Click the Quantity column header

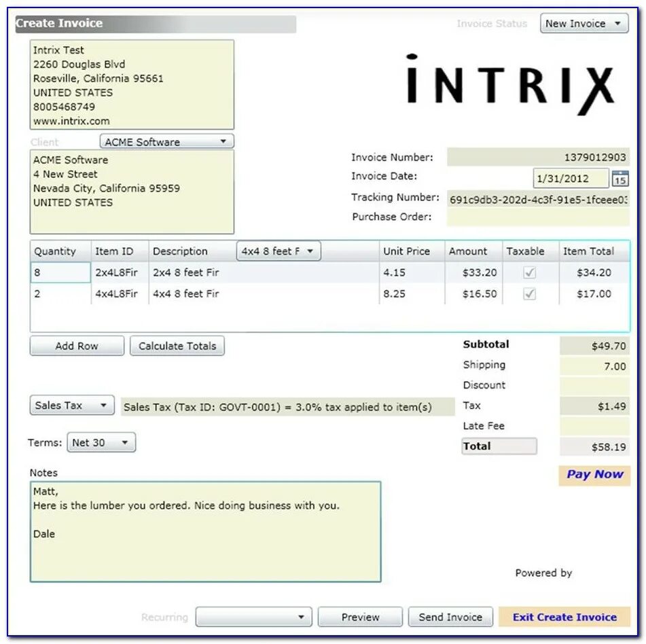(x=60, y=251)
